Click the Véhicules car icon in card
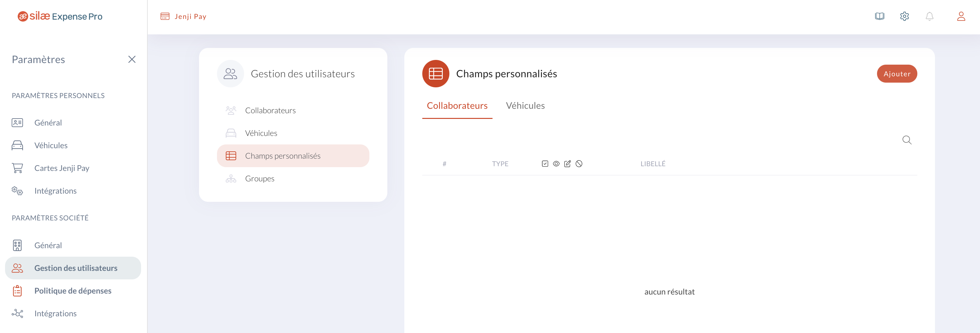Viewport: 980px width, 333px height. tap(231, 133)
